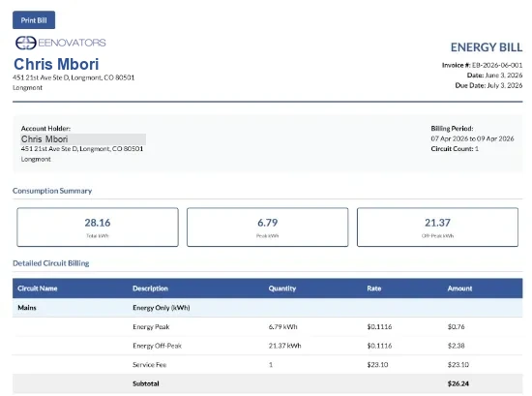Select the $23.10 rate cell

377,365
